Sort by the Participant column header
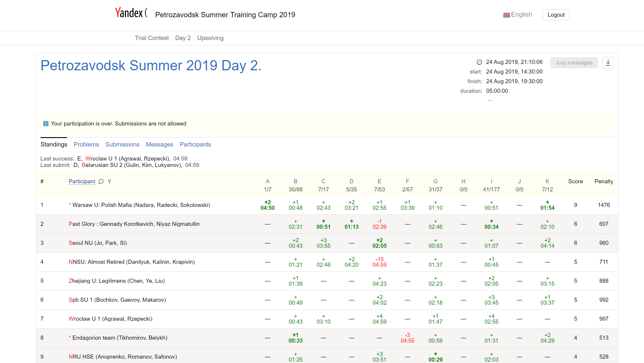Screen dimensions: 644x363 click(x=82, y=182)
